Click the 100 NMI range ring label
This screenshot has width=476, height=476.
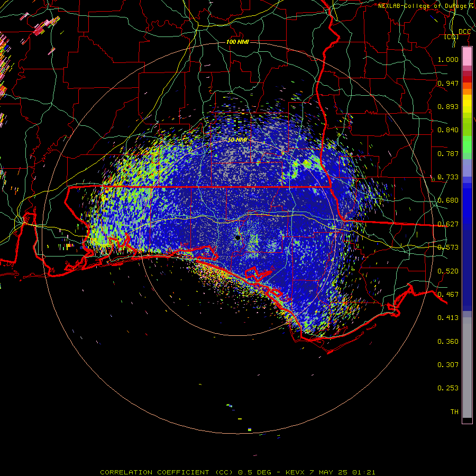pos(237,42)
